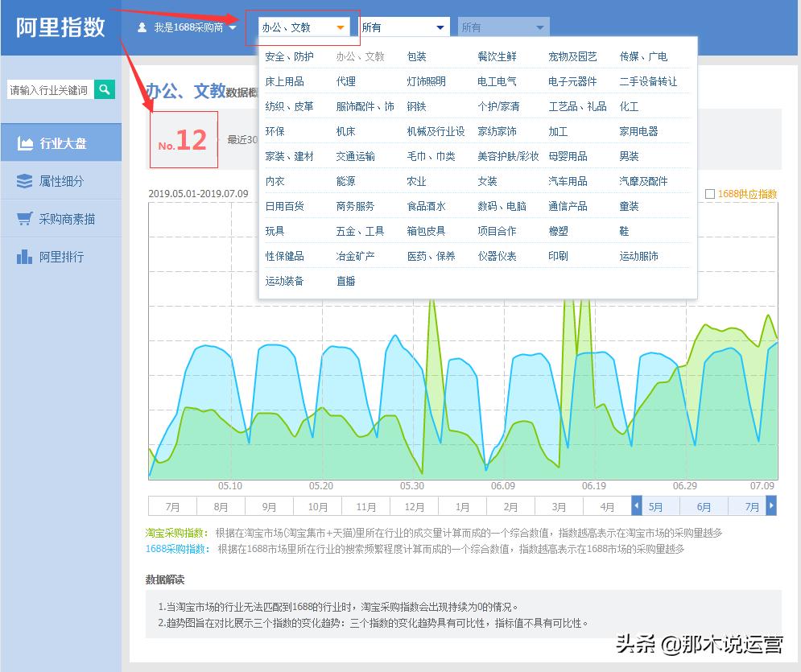Viewport: 801px width, 672px height.
Task: Click the left arrow before 5月
Action: 637,505
